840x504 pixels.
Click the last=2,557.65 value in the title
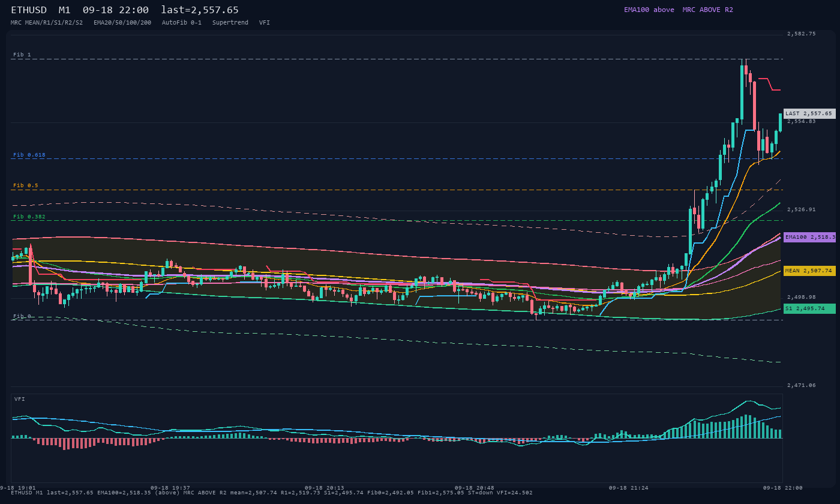pyautogui.click(x=200, y=10)
